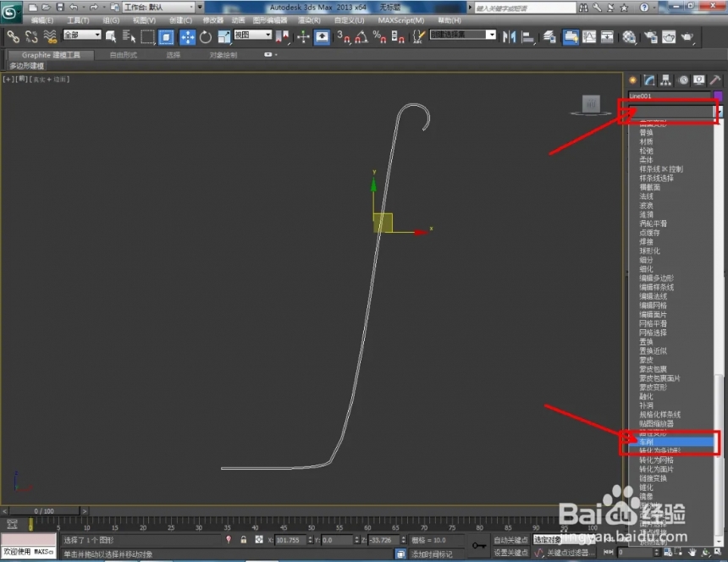Open the Layer Manager
The height and width of the screenshot is (562, 728).
549,36
